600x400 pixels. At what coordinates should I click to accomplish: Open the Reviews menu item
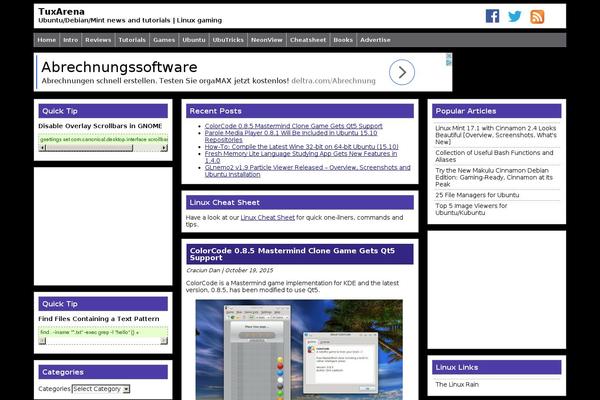click(98, 40)
